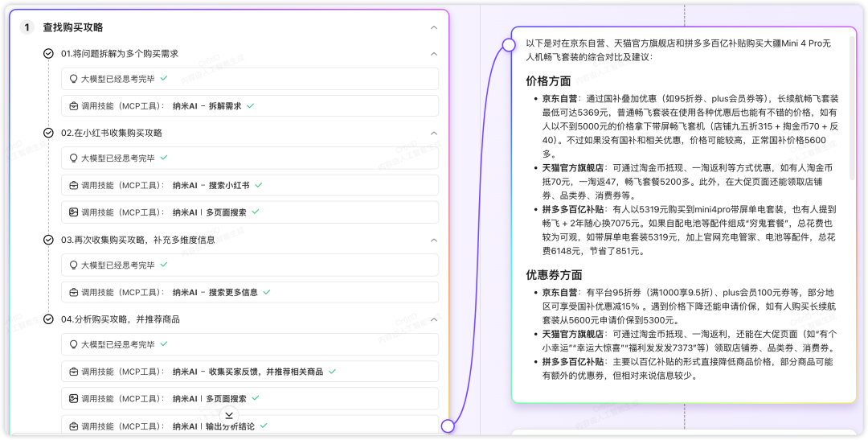868x440 pixels.
Task: Click lightbulb icon under step 04
Action: click(x=73, y=344)
